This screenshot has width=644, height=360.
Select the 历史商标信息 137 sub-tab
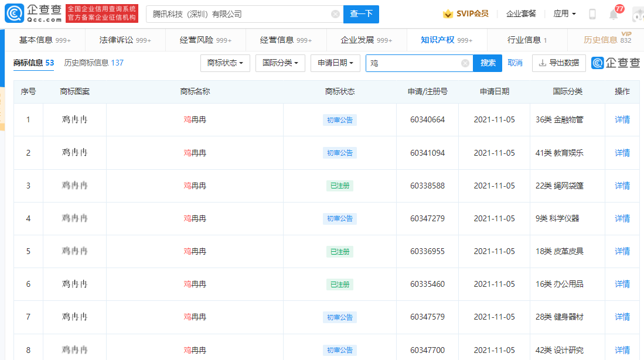tap(94, 63)
